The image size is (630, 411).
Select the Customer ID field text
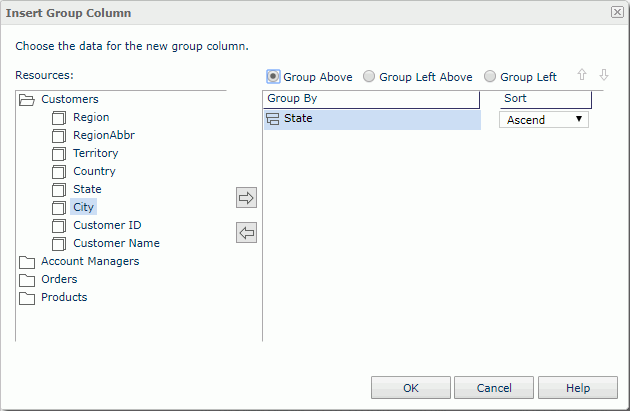107,225
